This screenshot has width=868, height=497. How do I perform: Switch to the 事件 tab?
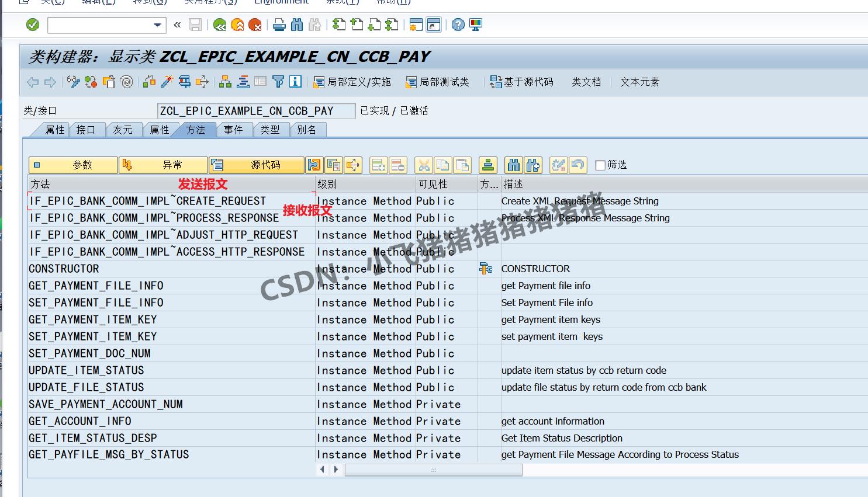[234, 130]
